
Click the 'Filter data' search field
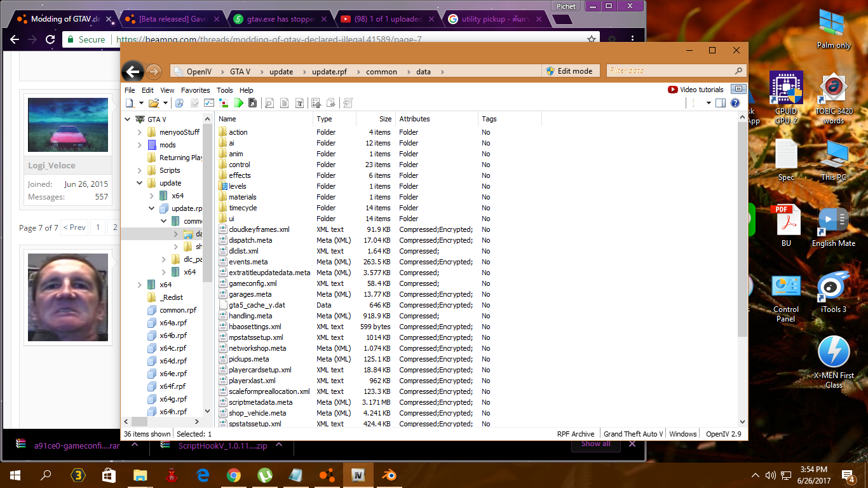pyautogui.click(x=675, y=71)
